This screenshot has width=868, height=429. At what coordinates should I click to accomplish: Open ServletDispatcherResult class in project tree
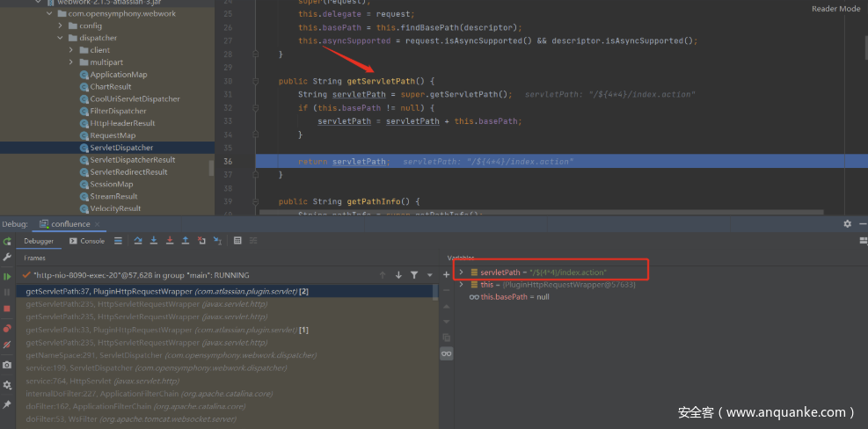132,160
